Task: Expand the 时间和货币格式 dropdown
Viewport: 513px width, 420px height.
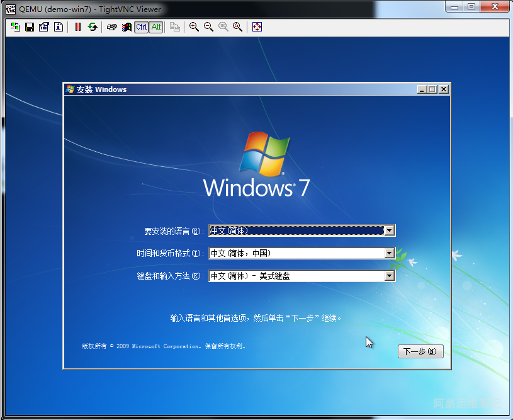Action: (389, 253)
